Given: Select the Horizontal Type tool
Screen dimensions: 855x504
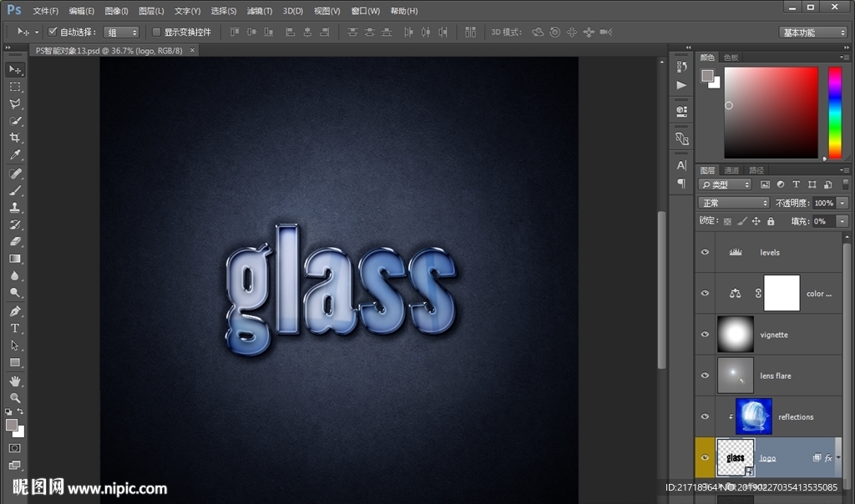Looking at the screenshot, I should (15, 328).
